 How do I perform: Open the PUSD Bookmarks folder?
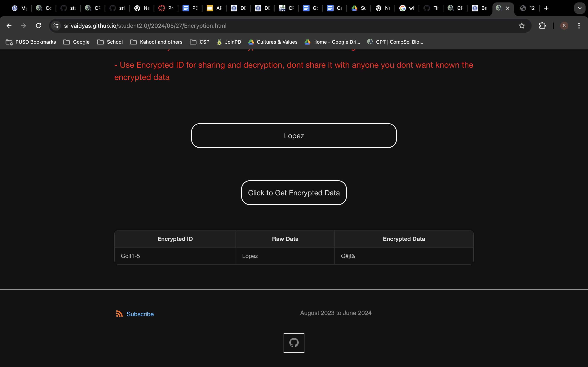(x=31, y=42)
